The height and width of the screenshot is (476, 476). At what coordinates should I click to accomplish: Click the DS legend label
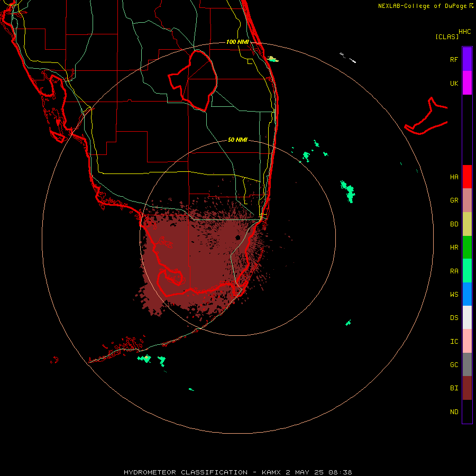point(454,318)
